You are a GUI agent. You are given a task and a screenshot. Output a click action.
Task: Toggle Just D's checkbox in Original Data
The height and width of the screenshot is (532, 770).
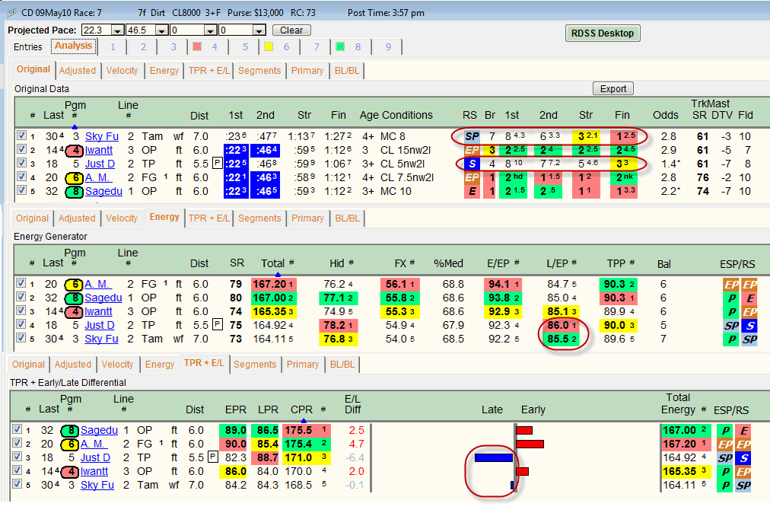click(x=21, y=163)
